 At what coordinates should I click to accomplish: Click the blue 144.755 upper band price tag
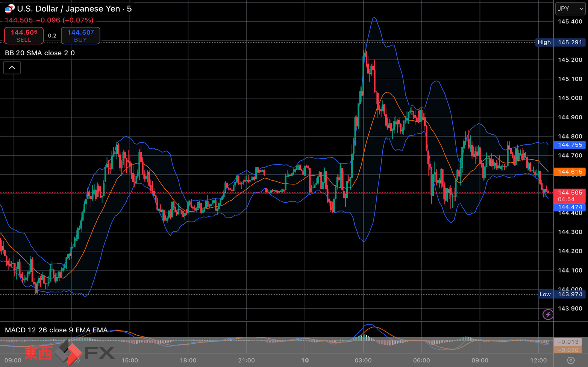pyautogui.click(x=570, y=145)
